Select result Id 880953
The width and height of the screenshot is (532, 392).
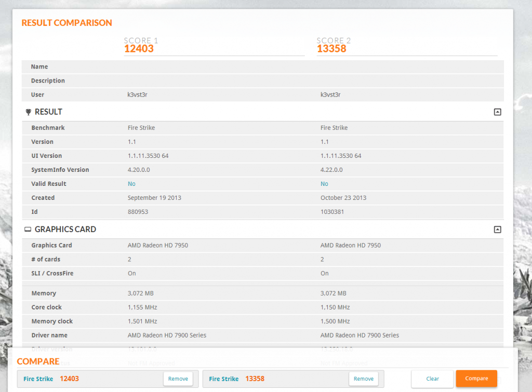138,212
